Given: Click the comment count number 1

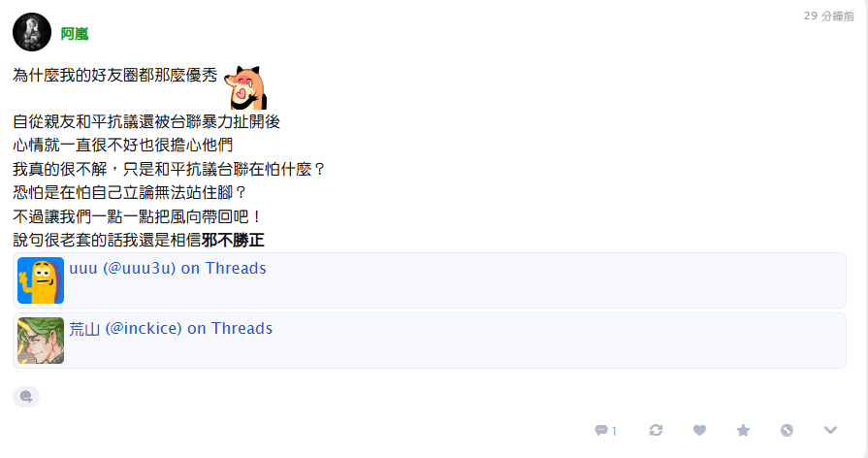Looking at the screenshot, I should click(614, 431).
